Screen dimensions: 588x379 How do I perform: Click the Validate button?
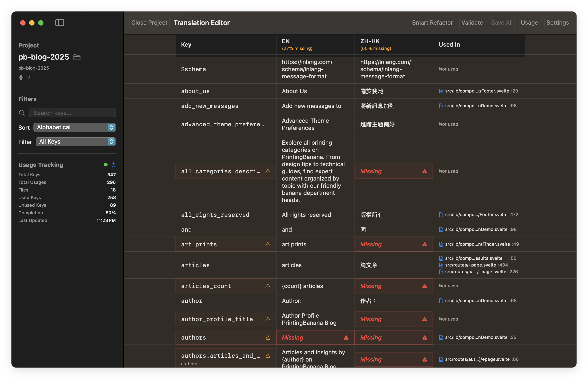point(472,22)
